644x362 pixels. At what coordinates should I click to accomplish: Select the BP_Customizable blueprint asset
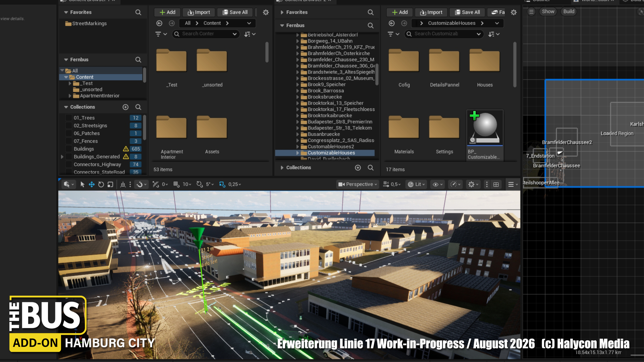485,135
